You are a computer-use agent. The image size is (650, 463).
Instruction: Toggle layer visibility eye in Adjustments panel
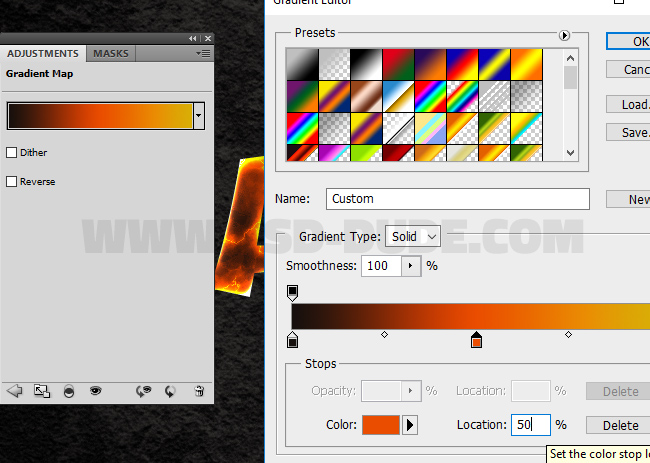click(96, 390)
